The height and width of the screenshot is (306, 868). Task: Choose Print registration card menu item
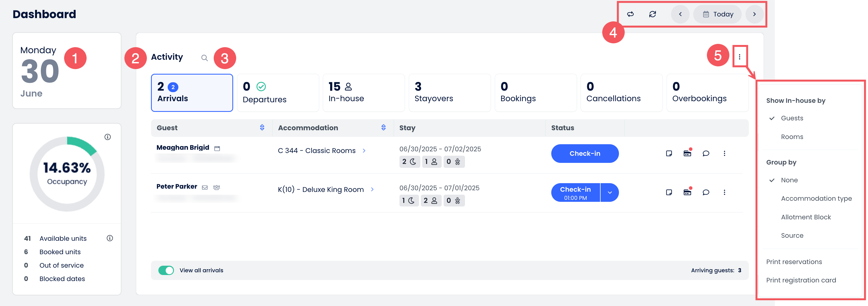click(801, 280)
